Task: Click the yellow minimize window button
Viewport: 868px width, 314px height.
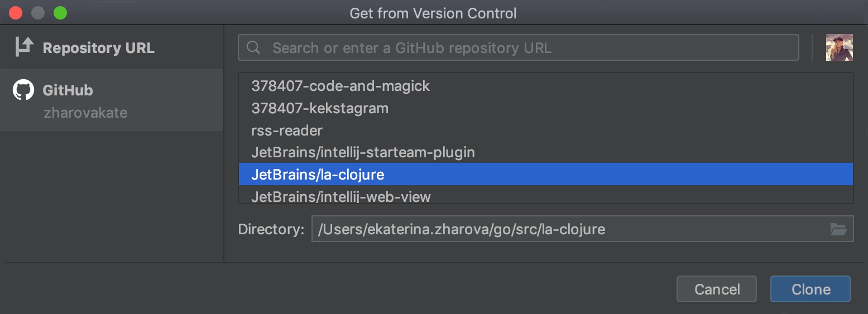Action: pyautogui.click(x=38, y=13)
